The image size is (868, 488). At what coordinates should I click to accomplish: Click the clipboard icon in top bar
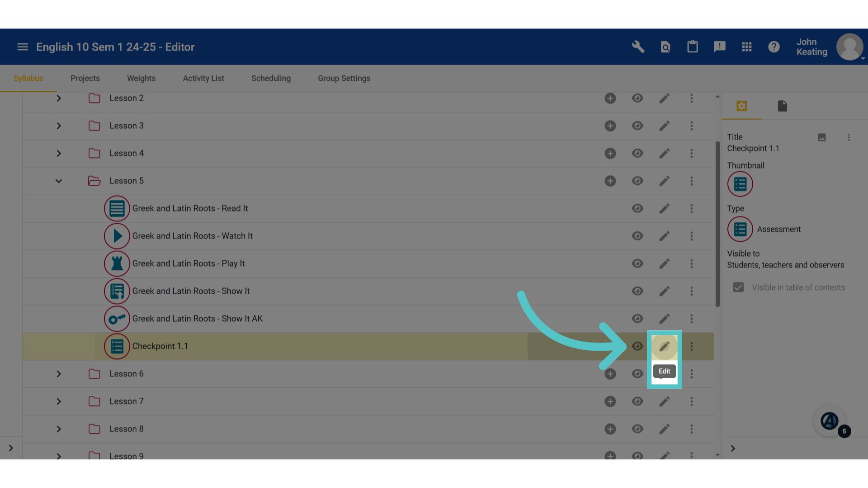coord(693,47)
